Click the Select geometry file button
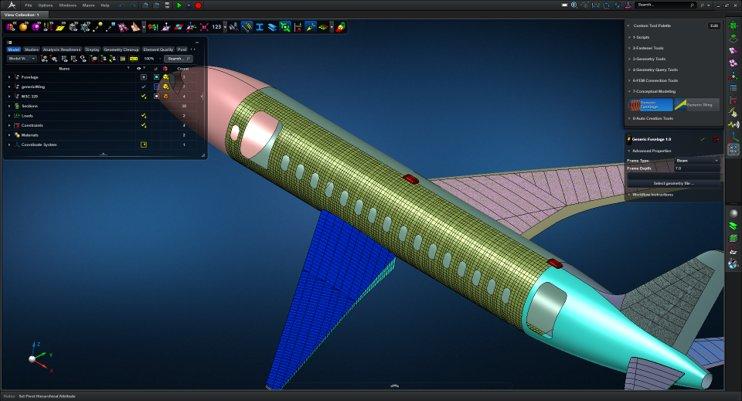This screenshot has height=401, width=742. point(674,184)
